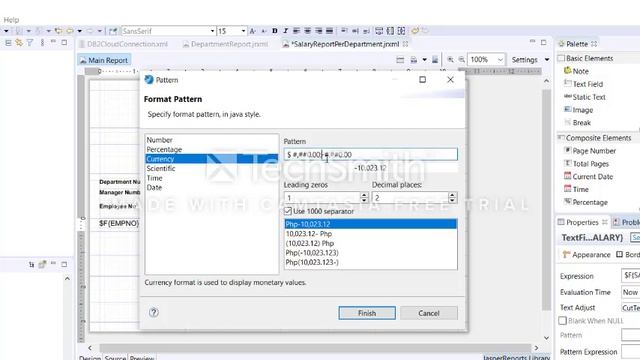Select Percentage composite element in Palette
Image resolution: width=640 pixels, height=360 pixels.
[x=585, y=202]
